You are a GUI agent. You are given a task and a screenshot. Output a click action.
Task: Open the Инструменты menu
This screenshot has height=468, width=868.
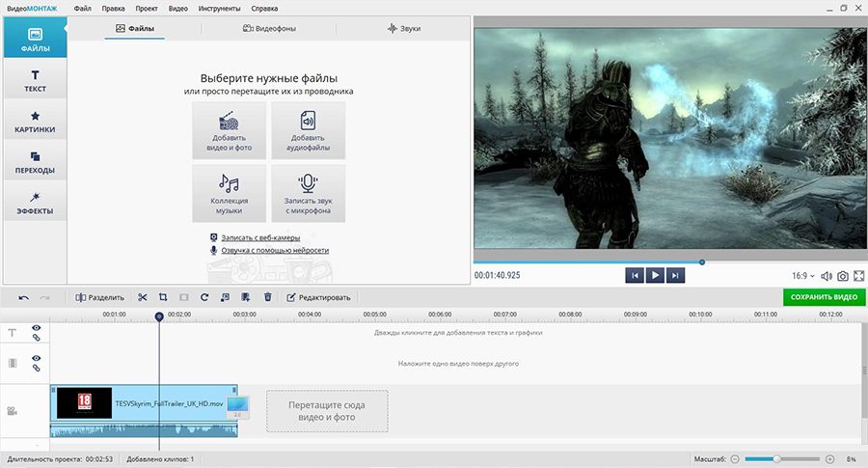pos(219,9)
